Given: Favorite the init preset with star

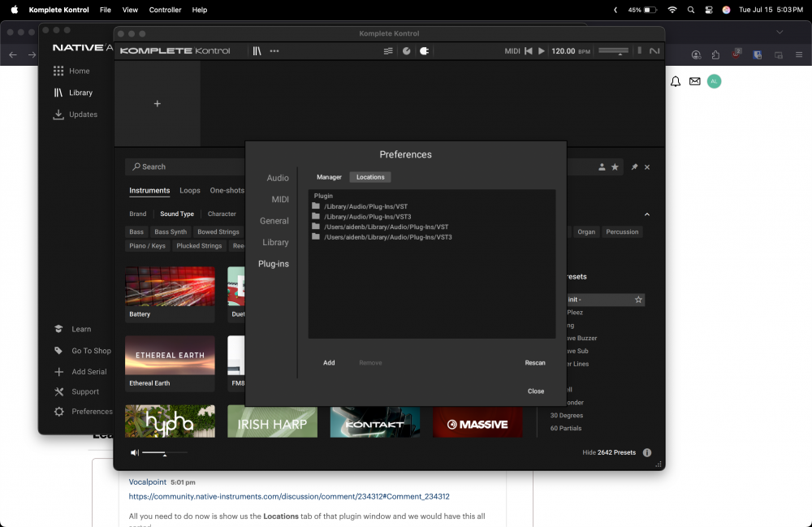Looking at the screenshot, I should pyautogui.click(x=638, y=300).
